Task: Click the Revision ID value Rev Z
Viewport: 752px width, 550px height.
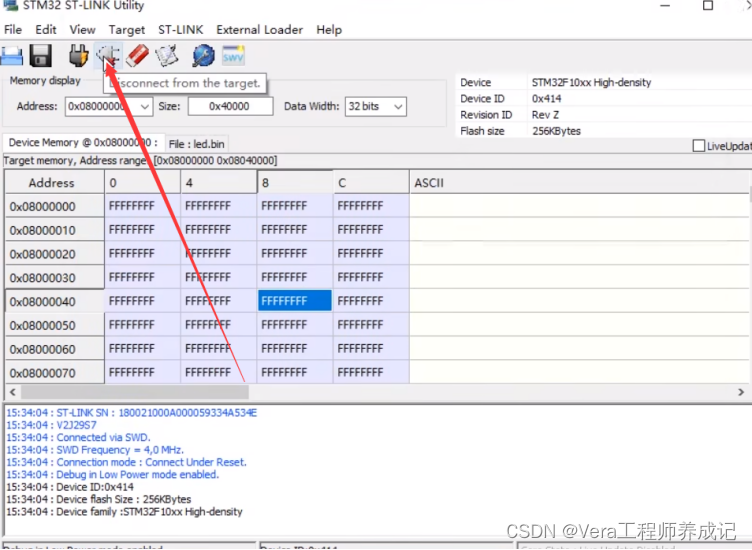Action: coord(545,115)
